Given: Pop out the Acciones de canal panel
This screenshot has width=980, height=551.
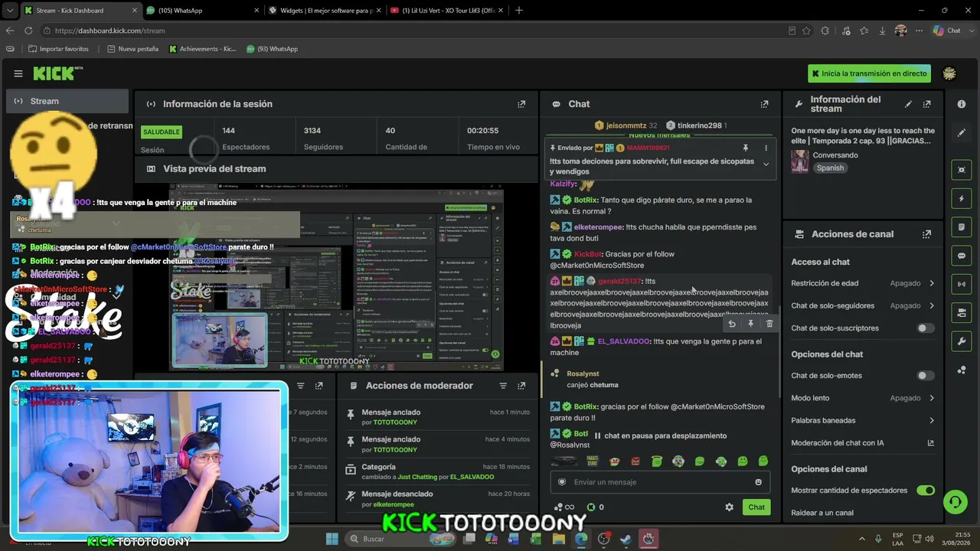Looking at the screenshot, I should [927, 234].
